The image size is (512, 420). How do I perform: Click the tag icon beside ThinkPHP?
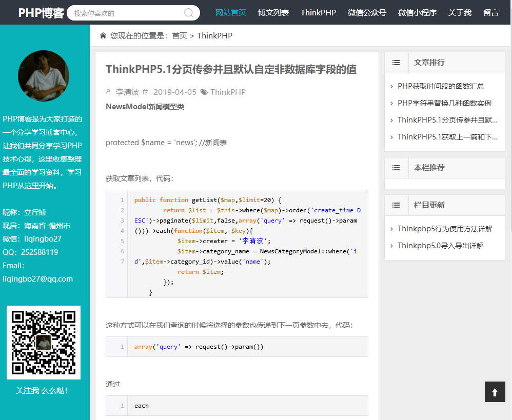(204, 92)
